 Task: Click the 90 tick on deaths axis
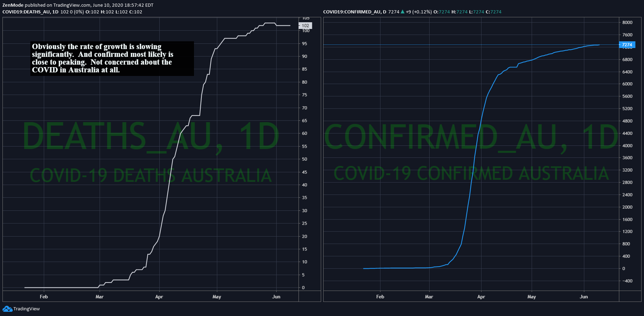click(x=305, y=56)
